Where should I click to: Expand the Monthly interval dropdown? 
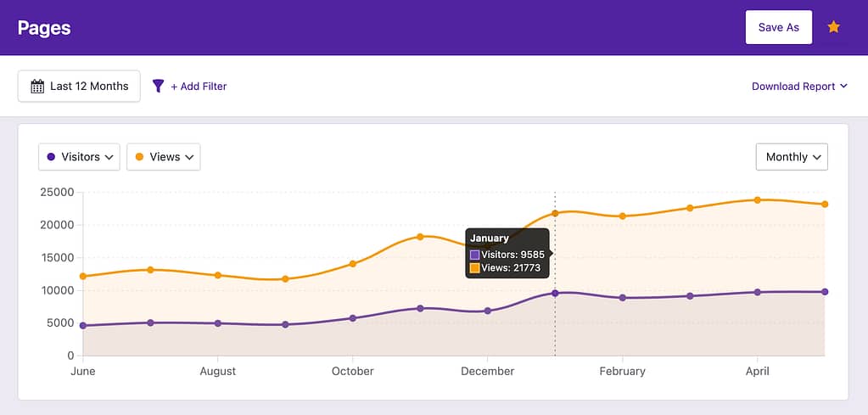pos(792,157)
